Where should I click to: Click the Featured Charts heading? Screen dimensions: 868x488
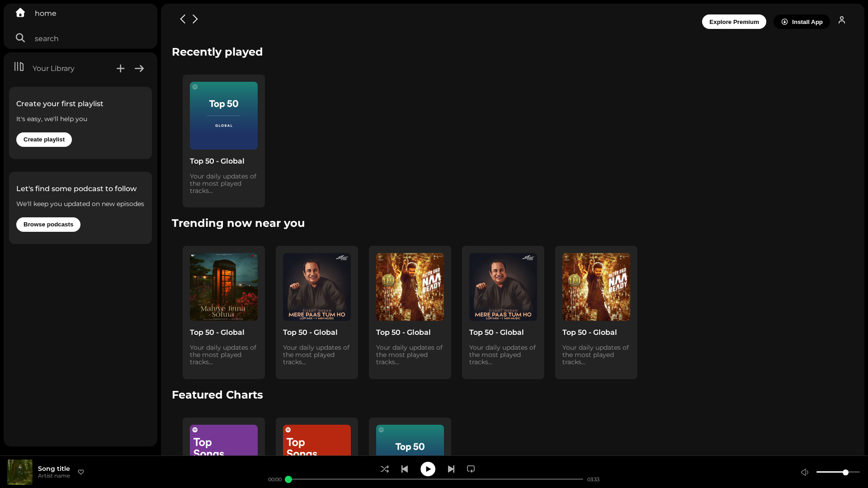click(217, 395)
